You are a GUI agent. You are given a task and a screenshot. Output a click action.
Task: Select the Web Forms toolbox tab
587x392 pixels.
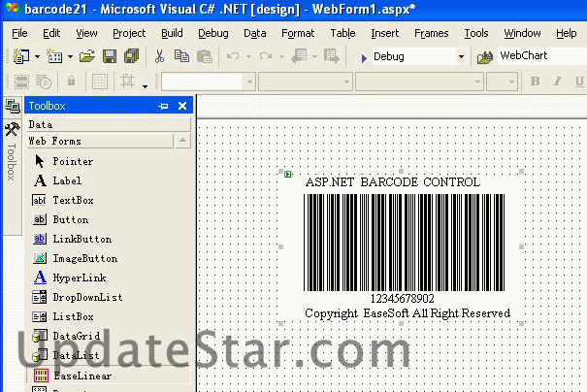[100, 141]
